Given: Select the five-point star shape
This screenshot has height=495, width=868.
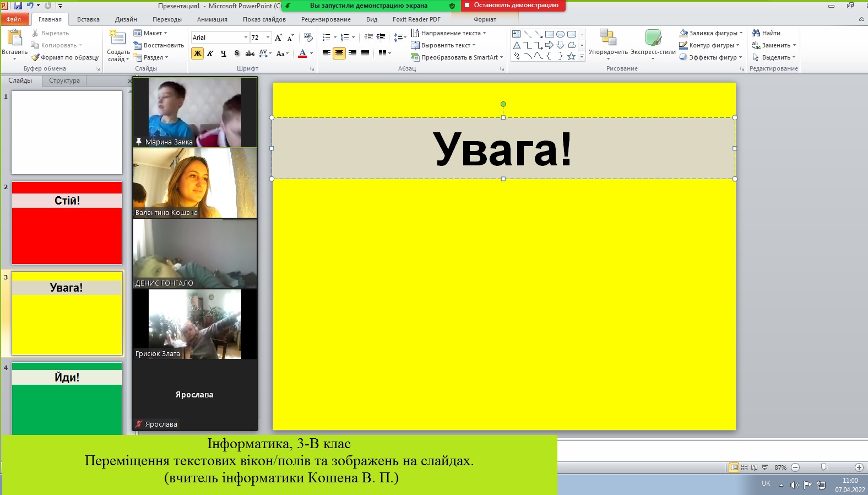Looking at the screenshot, I should click(x=571, y=56).
